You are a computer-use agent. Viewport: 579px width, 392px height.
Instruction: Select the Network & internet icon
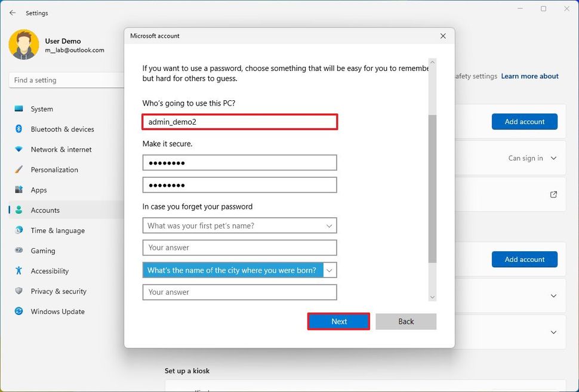(19, 150)
